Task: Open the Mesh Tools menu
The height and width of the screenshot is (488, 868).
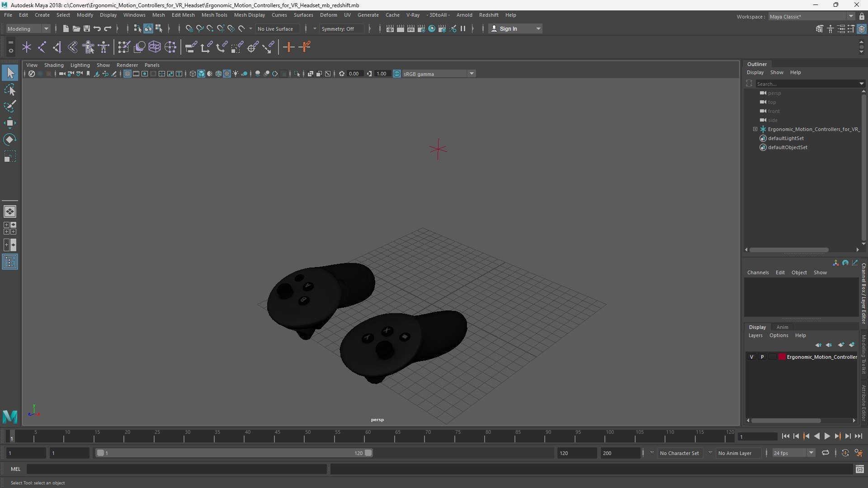Action: pos(214,15)
